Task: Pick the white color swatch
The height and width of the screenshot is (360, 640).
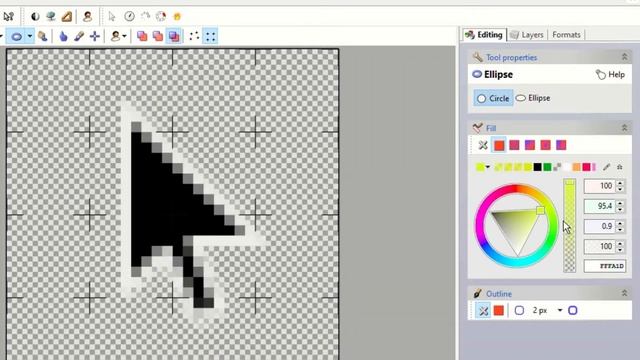Action: click(567, 167)
